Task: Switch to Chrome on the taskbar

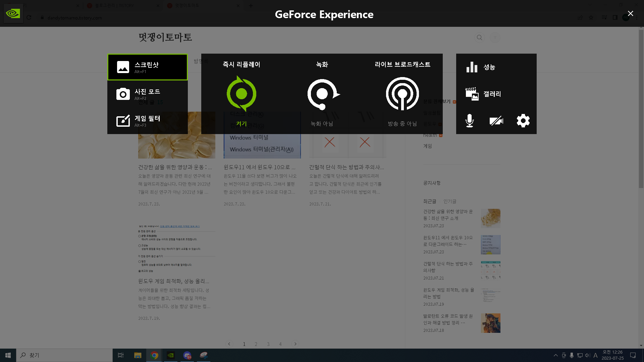Action: click(x=154, y=355)
